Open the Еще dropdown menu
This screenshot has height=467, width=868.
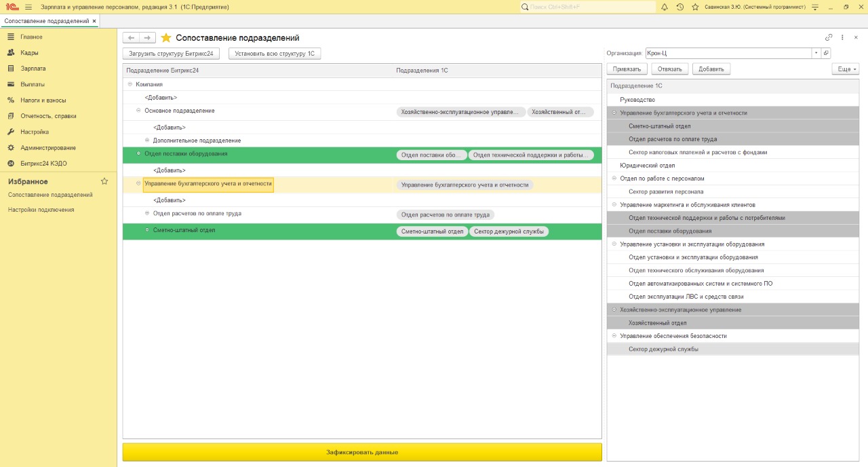point(846,69)
